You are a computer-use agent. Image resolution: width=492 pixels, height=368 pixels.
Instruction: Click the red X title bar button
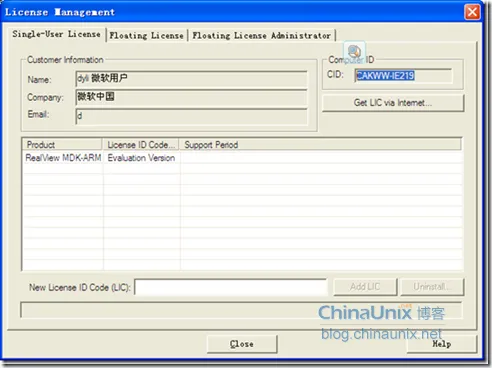click(472, 12)
